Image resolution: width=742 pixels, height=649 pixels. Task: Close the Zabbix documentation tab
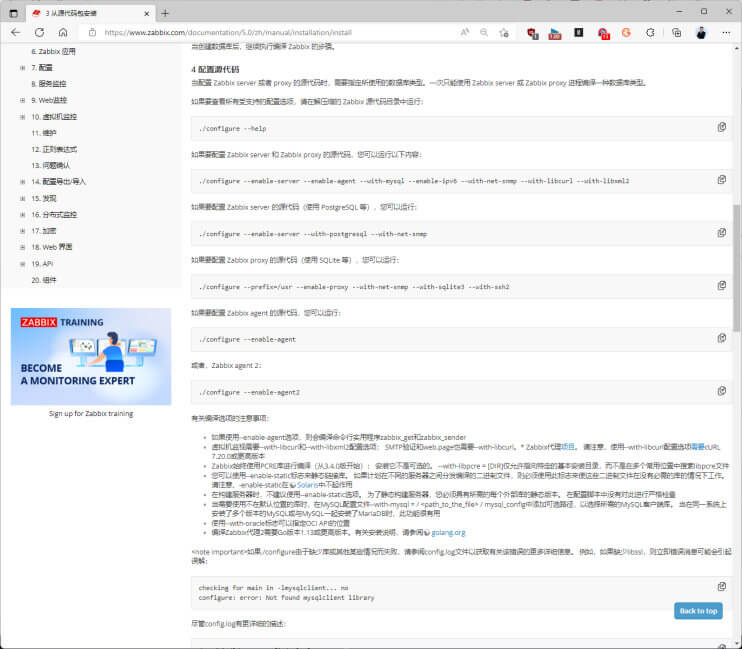(147, 13)
